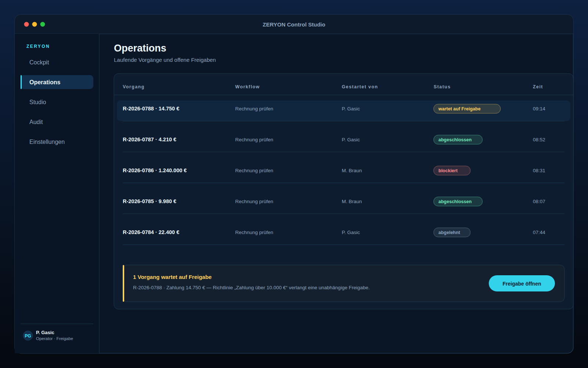Click the Freigabe öffnen button
This screenshot has width=588, height=368.
(x=521, y=283)
